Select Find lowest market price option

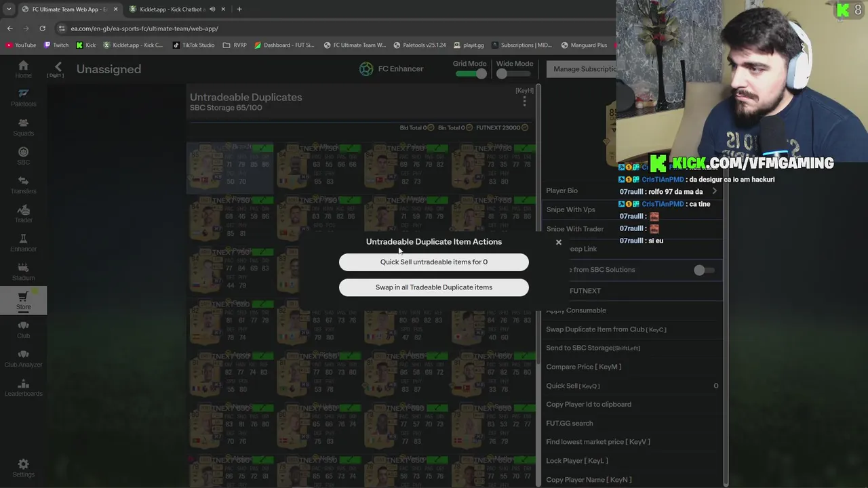(x=632, y=442)
